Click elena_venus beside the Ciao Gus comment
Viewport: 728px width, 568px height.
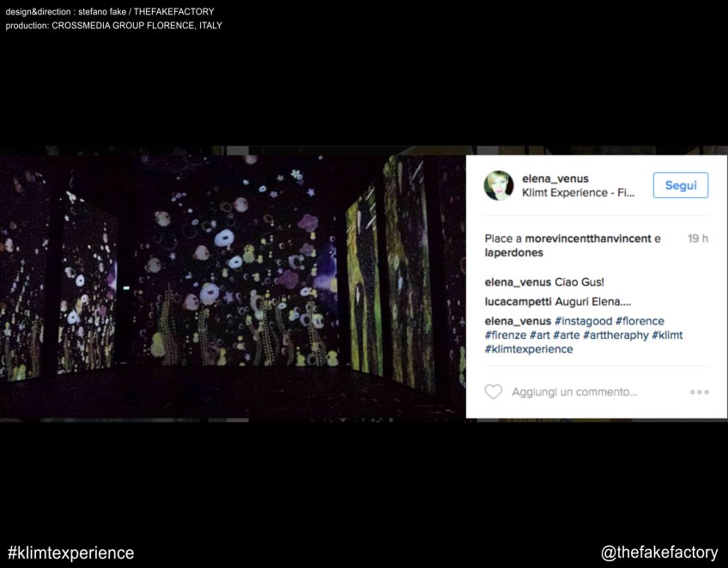point(518,282)
